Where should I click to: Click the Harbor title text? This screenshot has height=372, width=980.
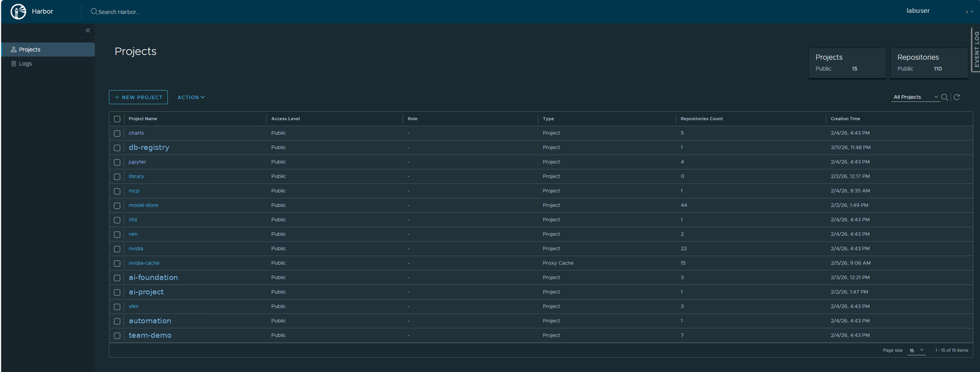(42, 12)
